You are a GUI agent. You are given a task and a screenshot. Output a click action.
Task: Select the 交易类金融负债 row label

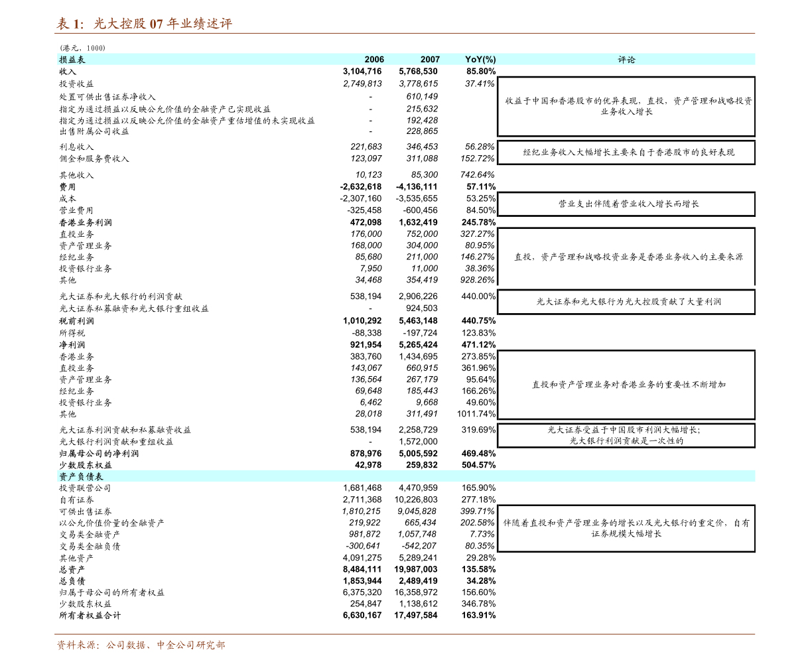point(90,547)
